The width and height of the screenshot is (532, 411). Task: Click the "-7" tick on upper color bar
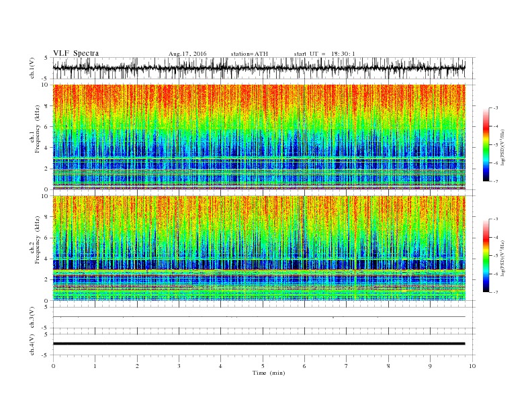(x=495, y=181)
